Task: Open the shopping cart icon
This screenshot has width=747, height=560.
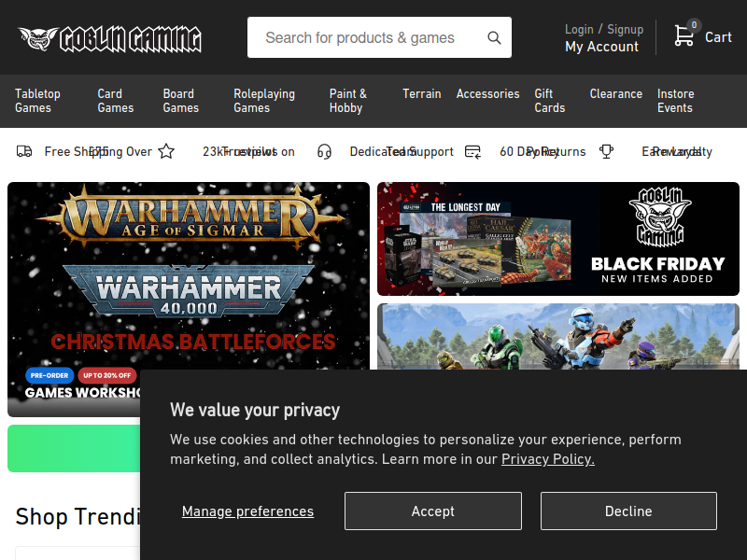Action: [x=684, y=35]
